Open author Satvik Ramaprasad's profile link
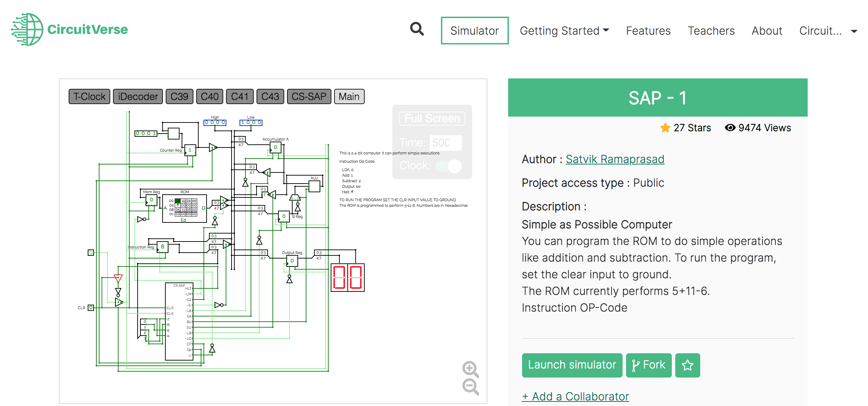The height and width of the screenshot is (406, 868). pos(615,159)
